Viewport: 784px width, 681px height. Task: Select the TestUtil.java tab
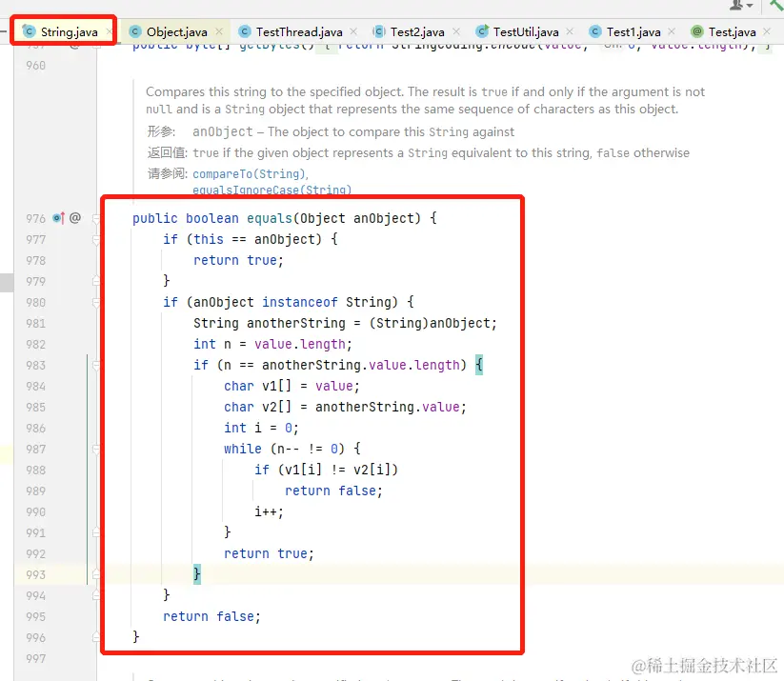[526, 32]
